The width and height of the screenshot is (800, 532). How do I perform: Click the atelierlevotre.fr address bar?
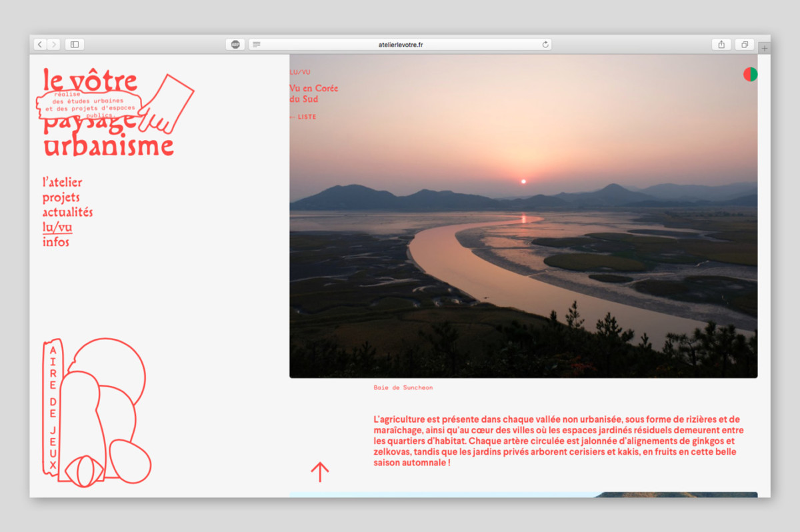400,45
